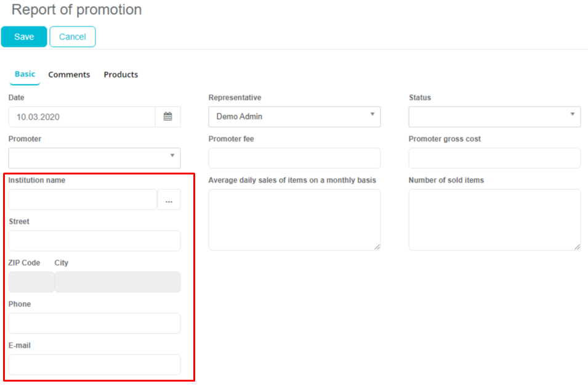Expand the Representative dropdown
Screen dimensions: 588x389
coord(294,117)
